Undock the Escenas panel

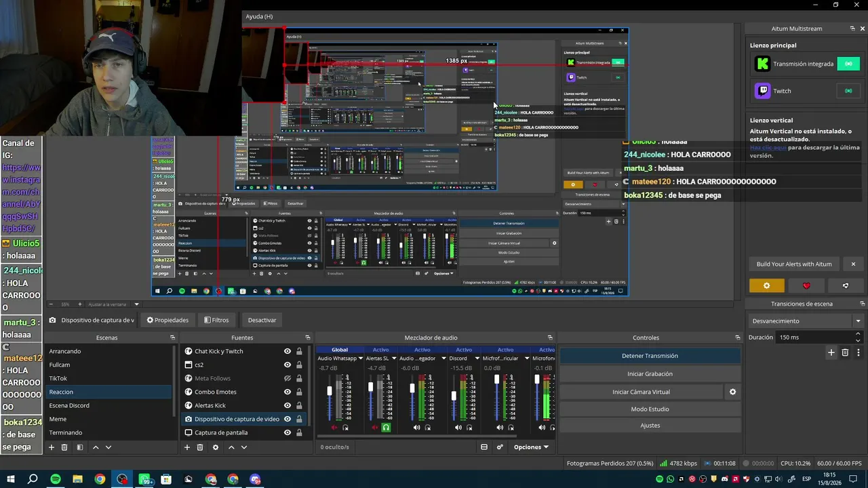172,338
